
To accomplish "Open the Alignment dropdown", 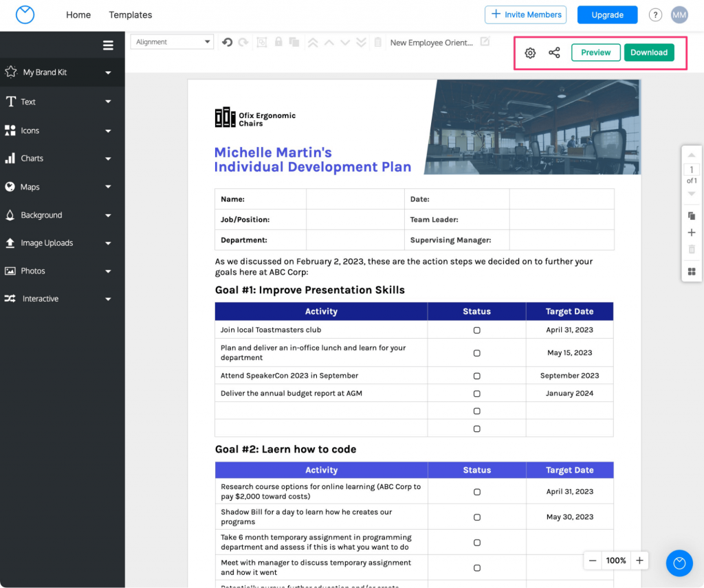I will click(x=172, y=42).
